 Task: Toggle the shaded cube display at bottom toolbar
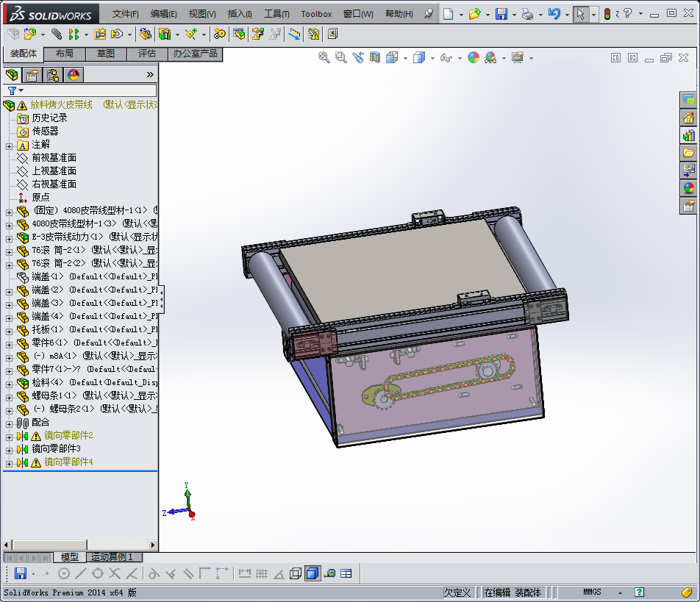[312, 573]
